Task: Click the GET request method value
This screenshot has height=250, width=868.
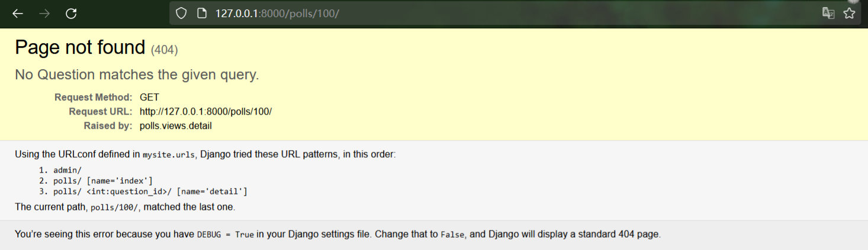Action: click(149, 98)
